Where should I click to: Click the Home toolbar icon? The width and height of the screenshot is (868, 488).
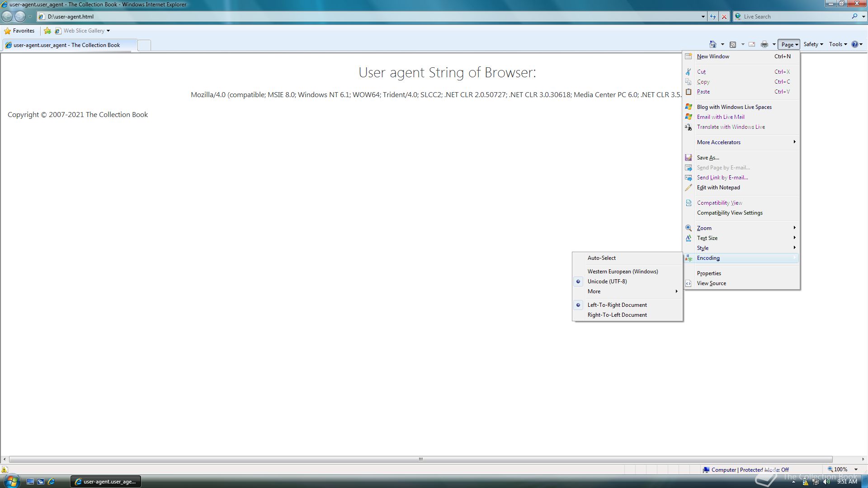click(x=713, y=44)
